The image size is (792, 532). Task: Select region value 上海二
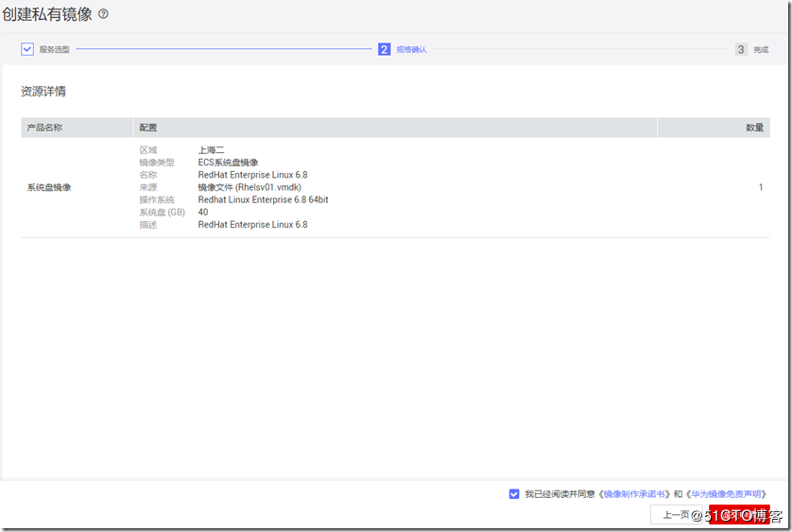[x=211, y=150]
